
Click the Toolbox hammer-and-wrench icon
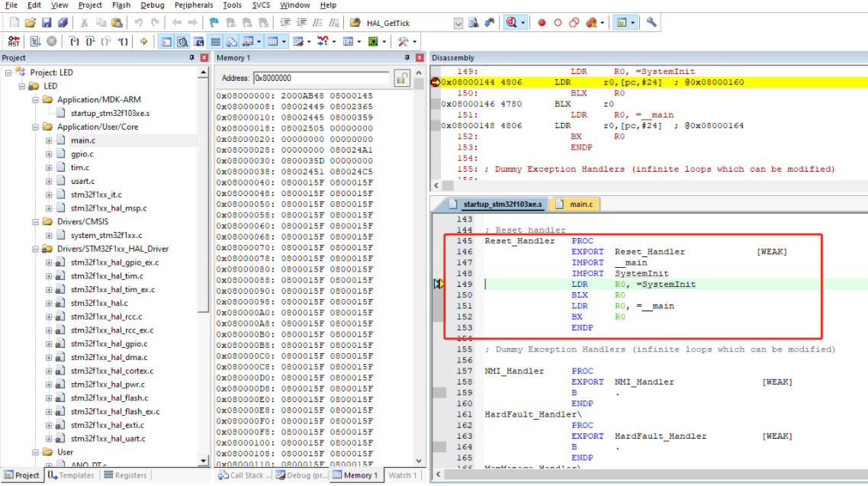[x=403, y=41]
